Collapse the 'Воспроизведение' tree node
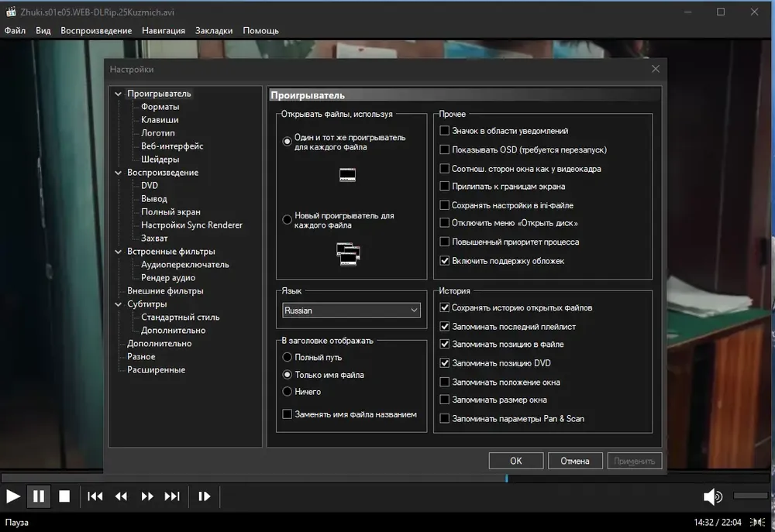Viewport: 775px width, 532px height. click(x=118, y=173)
